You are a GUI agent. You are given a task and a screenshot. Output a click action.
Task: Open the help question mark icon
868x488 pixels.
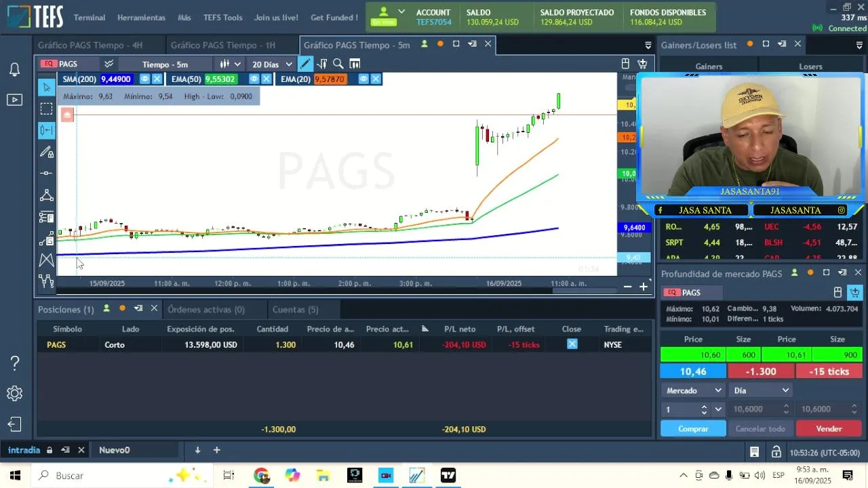[14, 363]
